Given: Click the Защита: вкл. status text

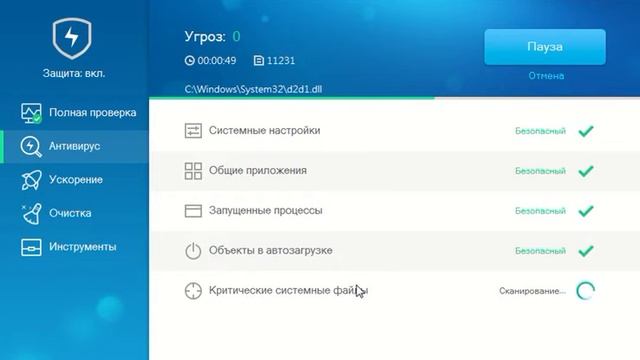Looking at the screenshot, I should [74, 73].
